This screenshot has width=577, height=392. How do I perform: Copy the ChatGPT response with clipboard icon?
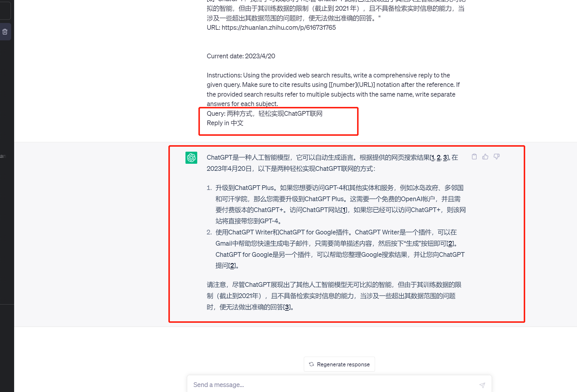(474, 157)
